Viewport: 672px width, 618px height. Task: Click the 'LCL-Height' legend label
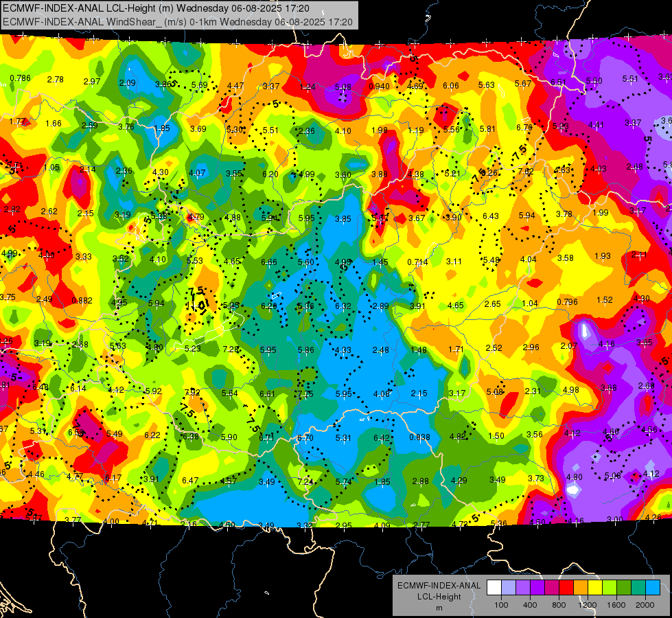439,597
